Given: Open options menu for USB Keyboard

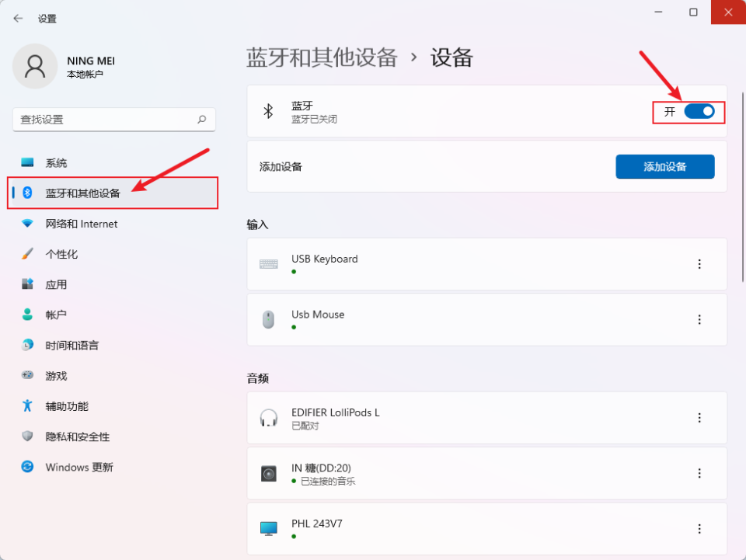Looking at the screenshot, I should coord(699,264).
